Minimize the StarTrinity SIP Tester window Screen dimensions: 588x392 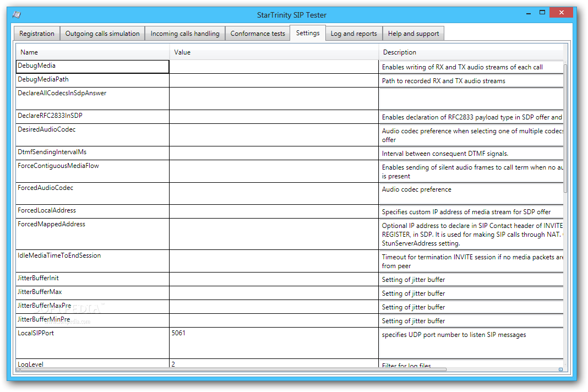coord(529,13)
